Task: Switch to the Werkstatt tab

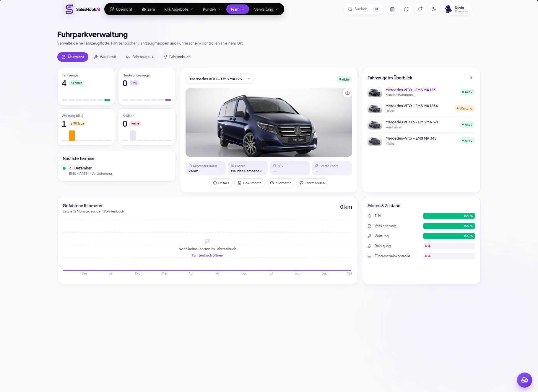Action: [x=105, y=57]
